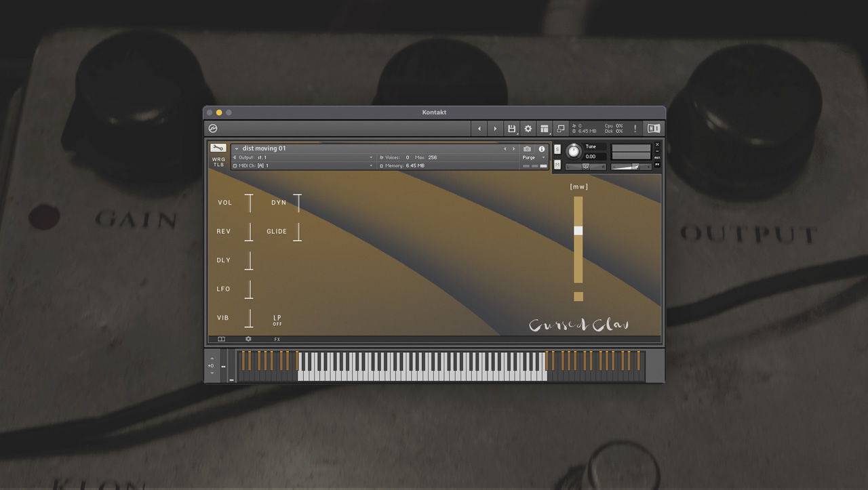Close the instrument with the X button
Screen dimensions: 868x490
click(x=657, y=144)
